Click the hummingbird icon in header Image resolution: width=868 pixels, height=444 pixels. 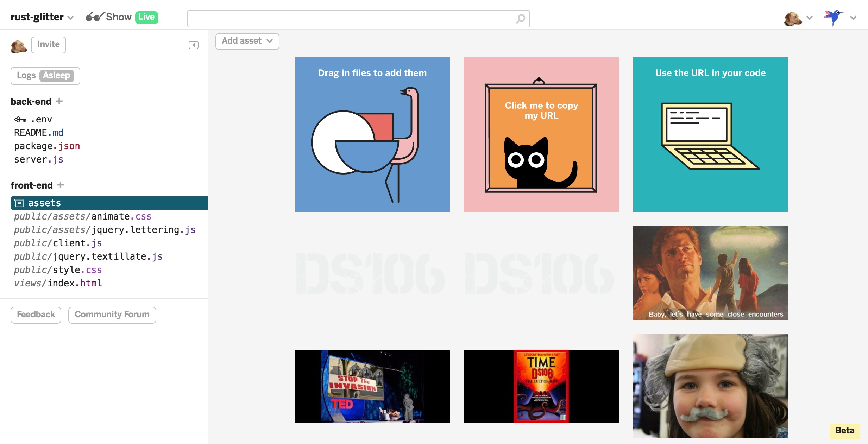[833, 18]
